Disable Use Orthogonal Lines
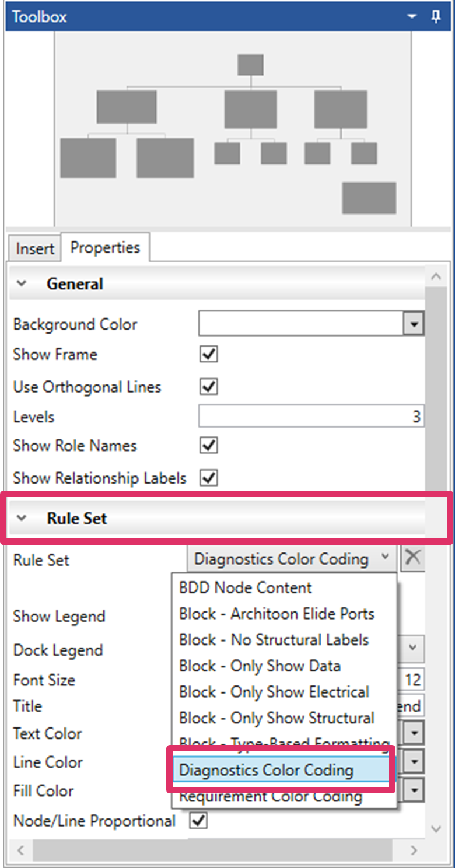This screenshot has height=868, width=455. 208,386
